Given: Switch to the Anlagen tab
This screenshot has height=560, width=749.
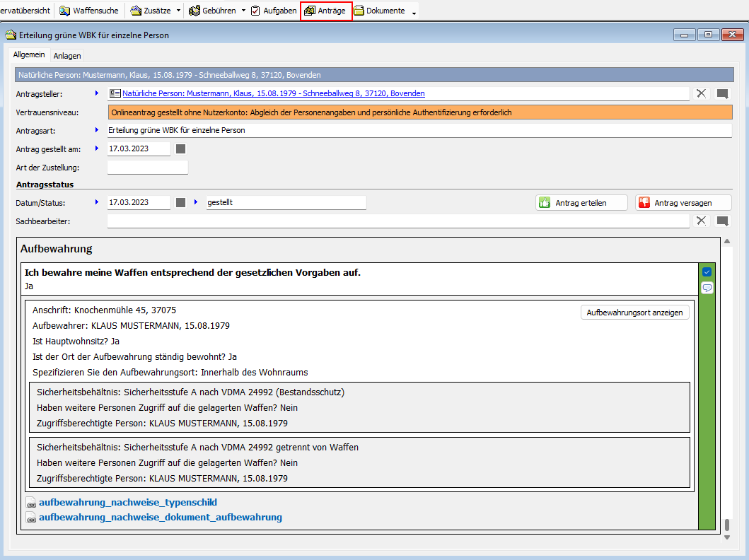Looking at the screenshot, I should coord(67,56).
